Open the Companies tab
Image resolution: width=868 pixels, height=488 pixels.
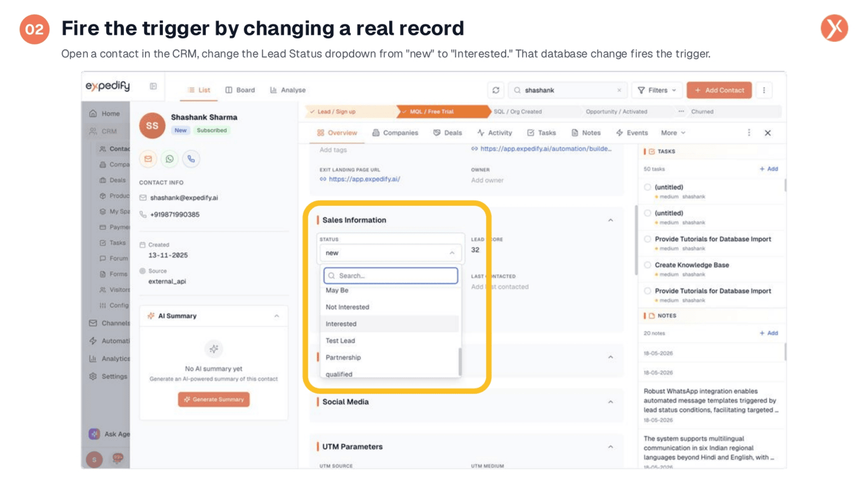point(395,133)
